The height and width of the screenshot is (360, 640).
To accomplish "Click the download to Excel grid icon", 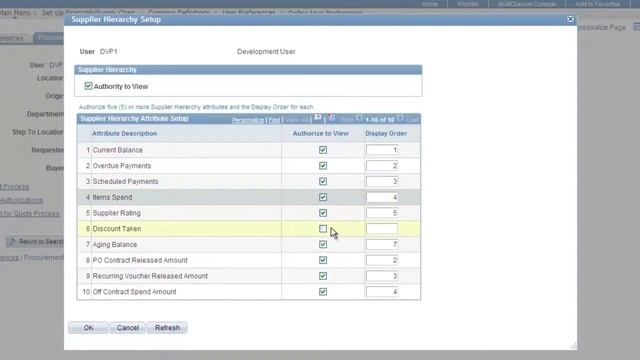I will [331, 118].
